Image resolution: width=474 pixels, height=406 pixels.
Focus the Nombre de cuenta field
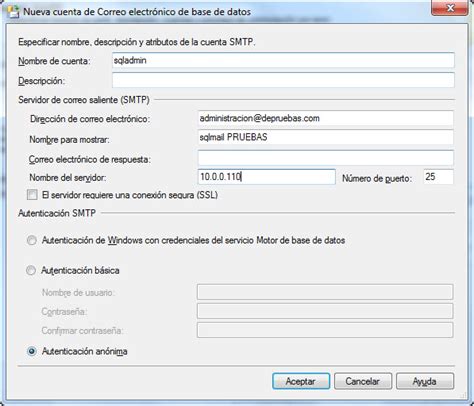(x=283, y=60)
